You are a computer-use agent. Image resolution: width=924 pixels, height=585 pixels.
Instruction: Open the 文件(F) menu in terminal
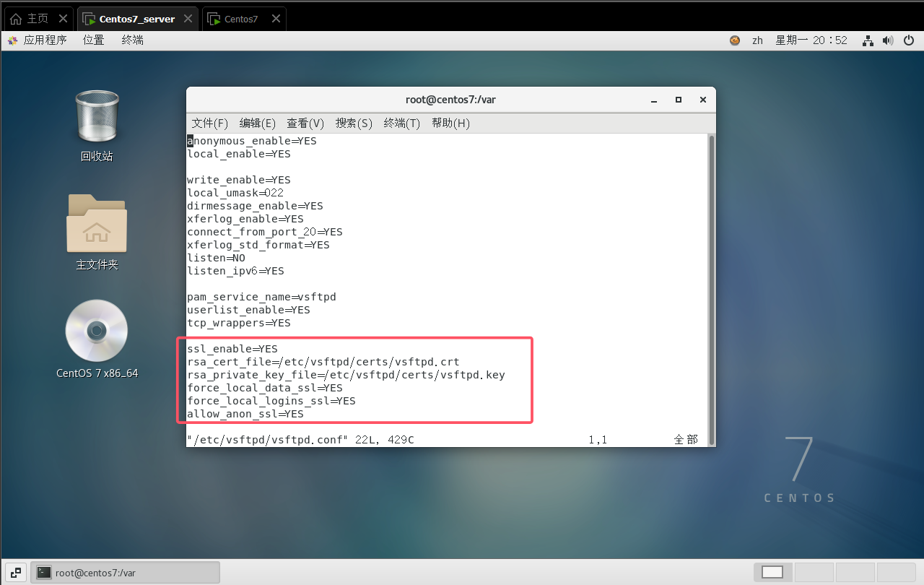(209, 123)
